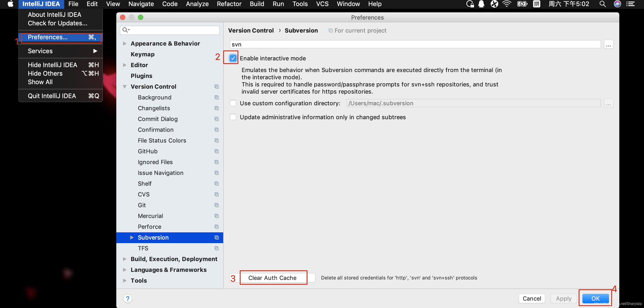Select Quit IntelliJ IDEA
This screenshot has height=308, width=644.
tap(61, 96)
